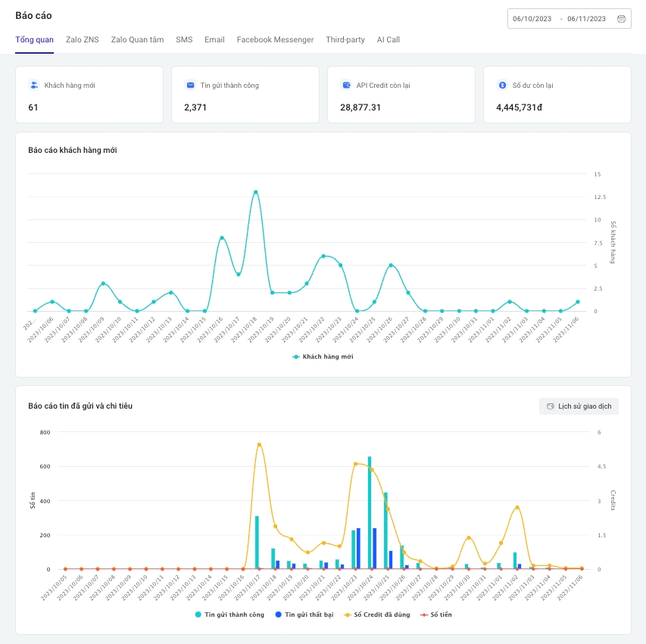Open the end date 06/11/2023 field
The image size is (646, 644).
[587, 19]
